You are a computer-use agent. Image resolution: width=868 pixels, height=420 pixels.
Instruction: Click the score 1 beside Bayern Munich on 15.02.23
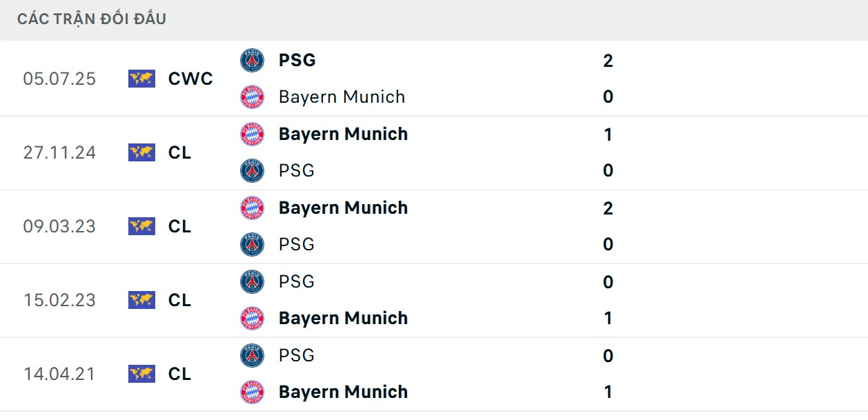tap(607, 318)
